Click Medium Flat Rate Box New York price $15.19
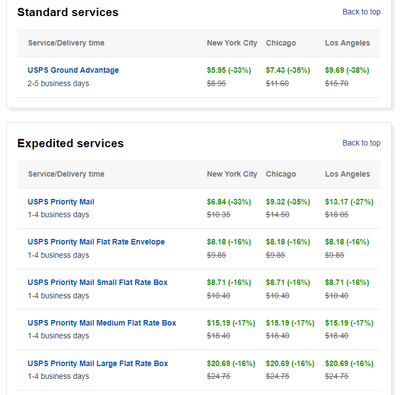The height and width of the screenshot is (395, 400). click(231, 323)
